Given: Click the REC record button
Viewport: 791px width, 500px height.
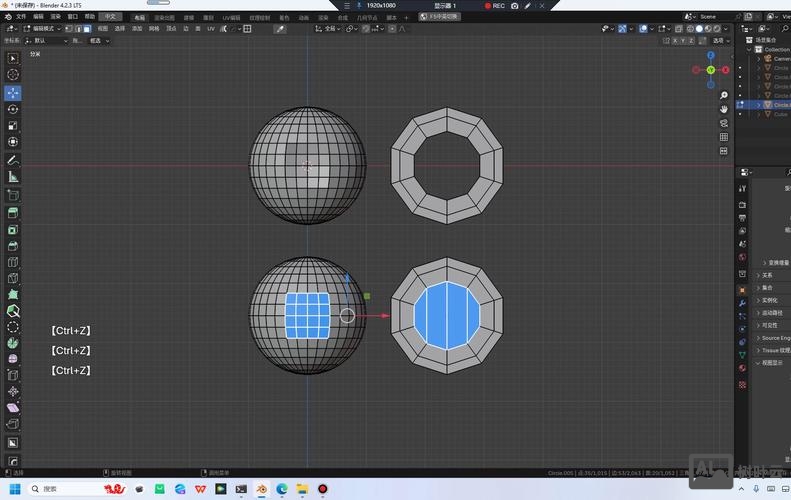Looking at the screenshot, I should (494, 6).
